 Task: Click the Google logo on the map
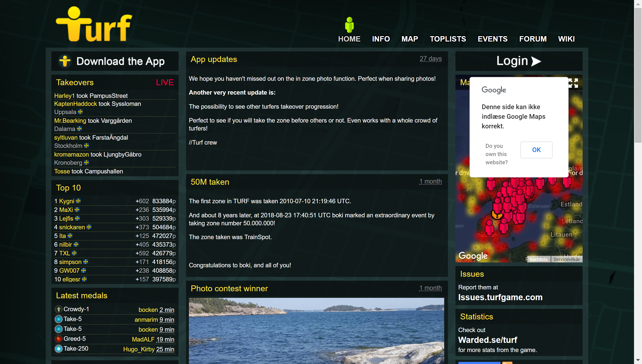(473, 256)
